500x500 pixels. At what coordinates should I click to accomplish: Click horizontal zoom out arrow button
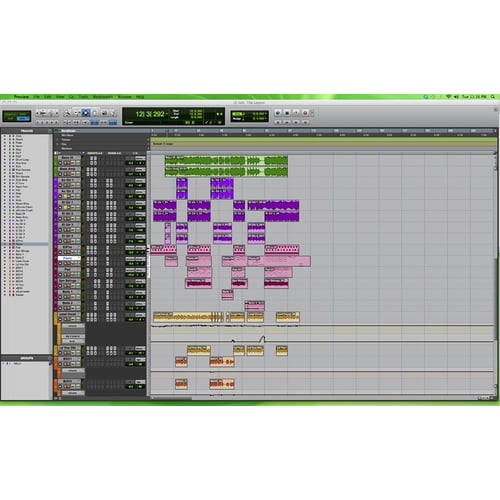point(38,113)
